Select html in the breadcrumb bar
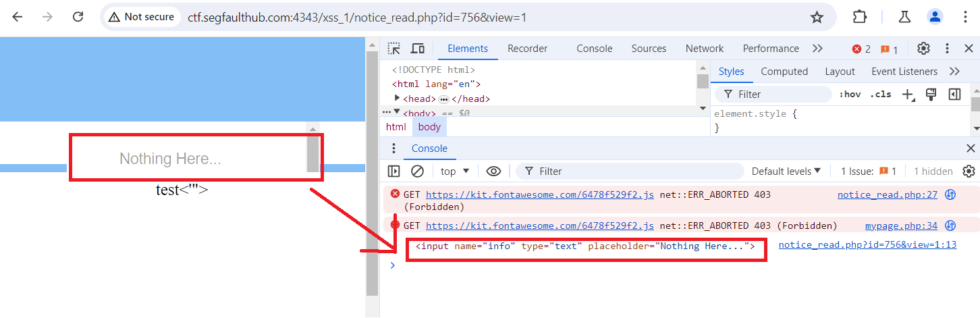Screen dimensions: 980x318 point(396,127)
